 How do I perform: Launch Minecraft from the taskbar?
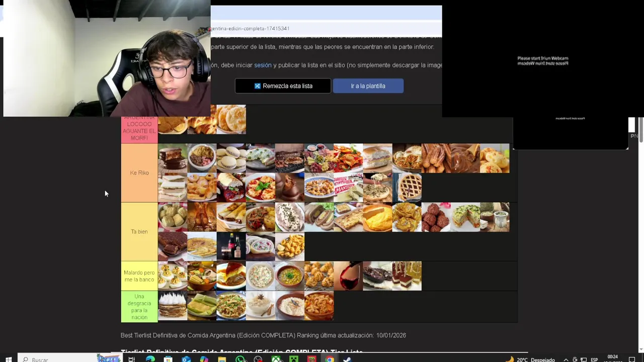click(x=294, y=359)
